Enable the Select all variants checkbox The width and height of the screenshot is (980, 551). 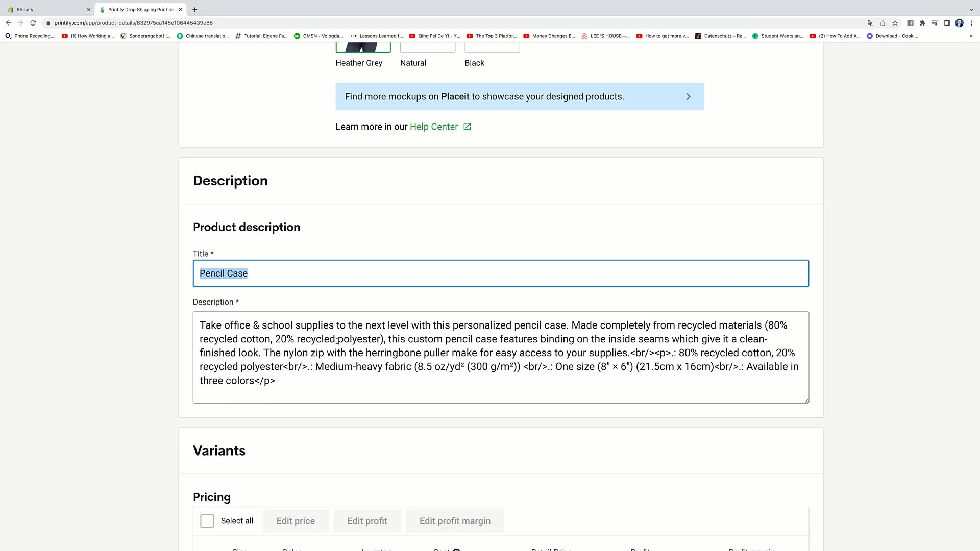coord(207,521)
